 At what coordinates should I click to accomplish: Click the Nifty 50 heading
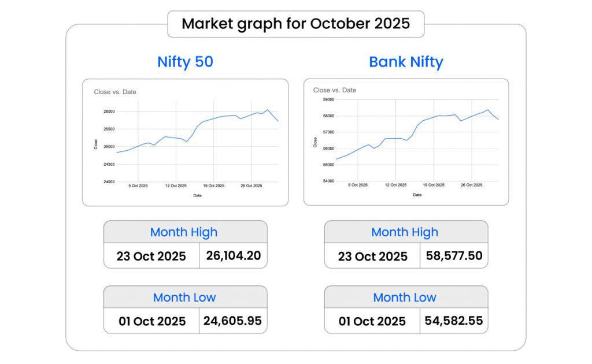pyautogui.click(x=185, y=62)
